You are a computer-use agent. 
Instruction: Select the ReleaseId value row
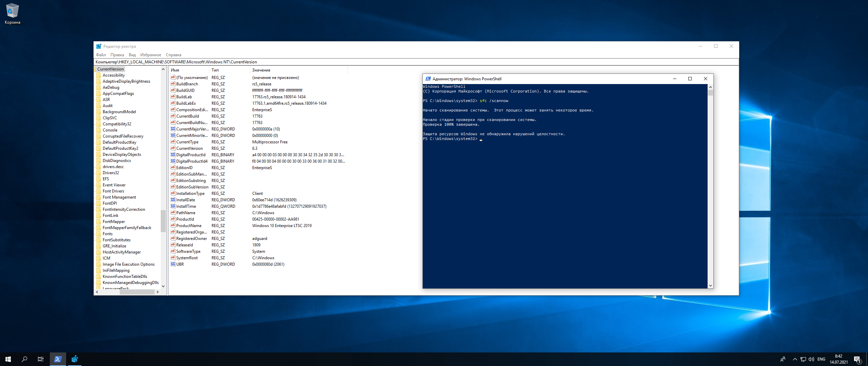click(x=258, y=245)
